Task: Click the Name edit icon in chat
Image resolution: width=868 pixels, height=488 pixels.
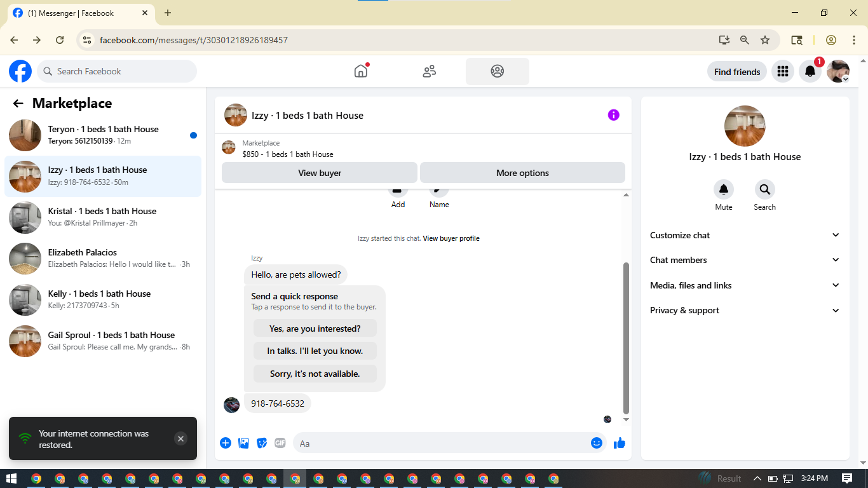Action: [439, 193]
